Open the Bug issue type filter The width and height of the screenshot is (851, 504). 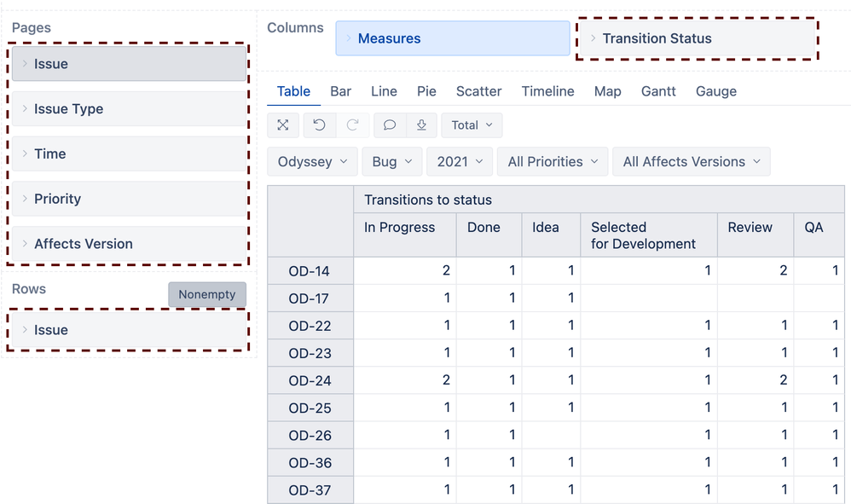(x=391, y=161)
